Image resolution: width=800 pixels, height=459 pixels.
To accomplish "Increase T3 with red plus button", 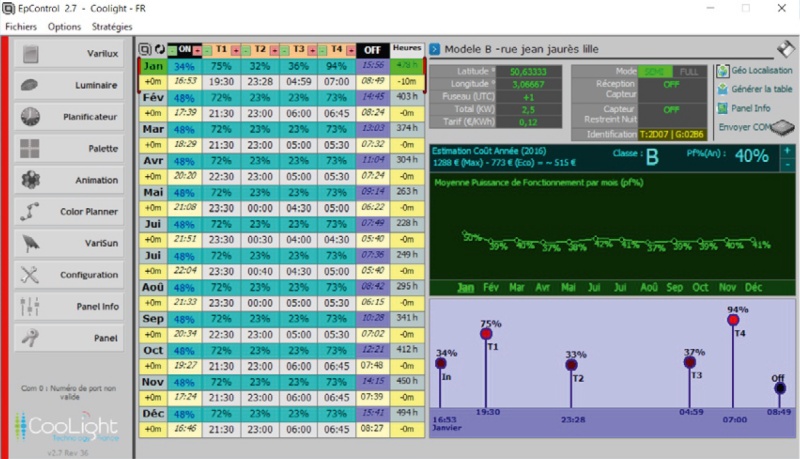I will point(312,50).
